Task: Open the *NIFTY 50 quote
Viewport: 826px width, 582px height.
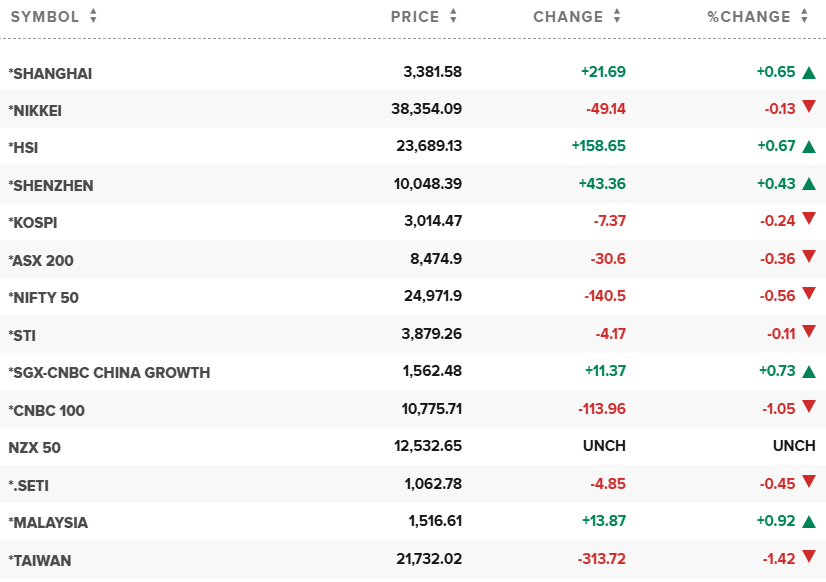Action: [43, 297]
